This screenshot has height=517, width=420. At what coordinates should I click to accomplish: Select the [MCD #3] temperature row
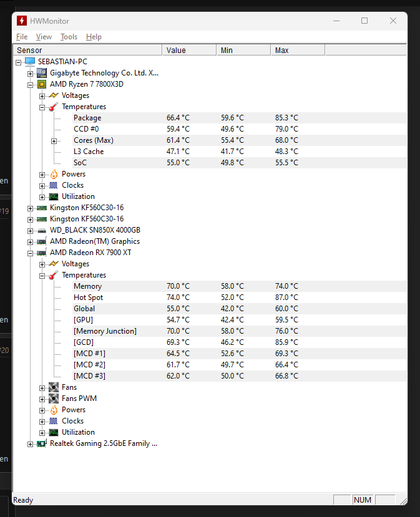click(x=240, y=376)
